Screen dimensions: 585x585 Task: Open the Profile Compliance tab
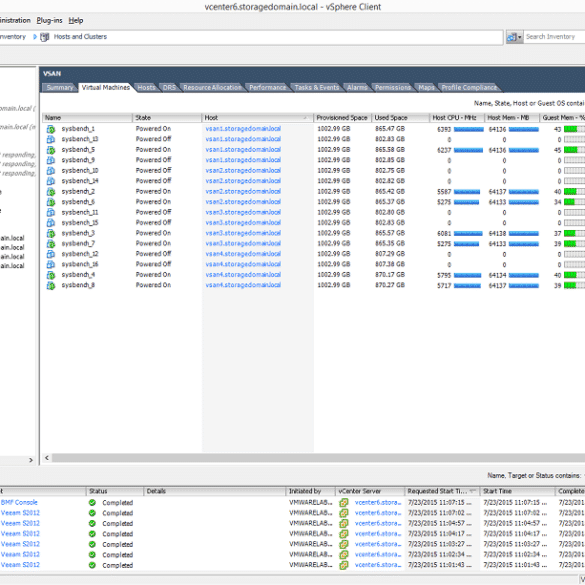point(469,88)
